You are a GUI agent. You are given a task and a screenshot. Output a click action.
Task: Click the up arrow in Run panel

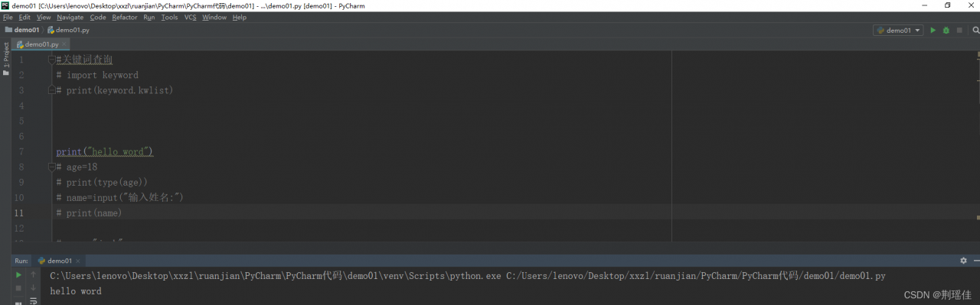tap(33, 274)
